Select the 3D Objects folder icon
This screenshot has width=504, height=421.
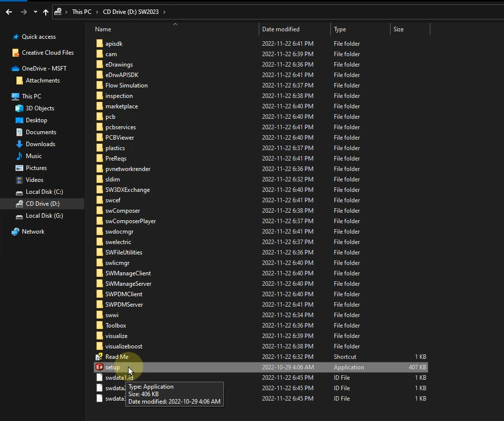coord(19,108)
